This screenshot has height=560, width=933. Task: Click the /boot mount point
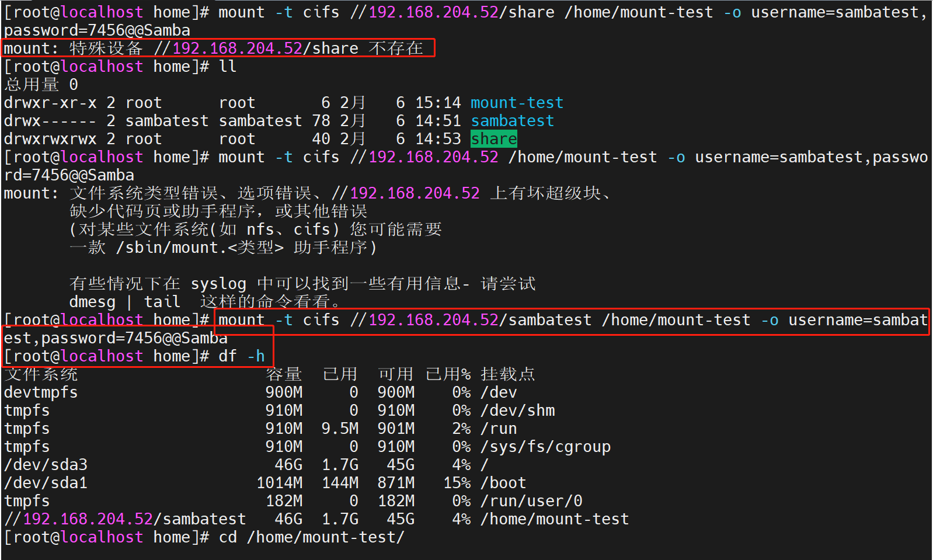pos(503,483)
